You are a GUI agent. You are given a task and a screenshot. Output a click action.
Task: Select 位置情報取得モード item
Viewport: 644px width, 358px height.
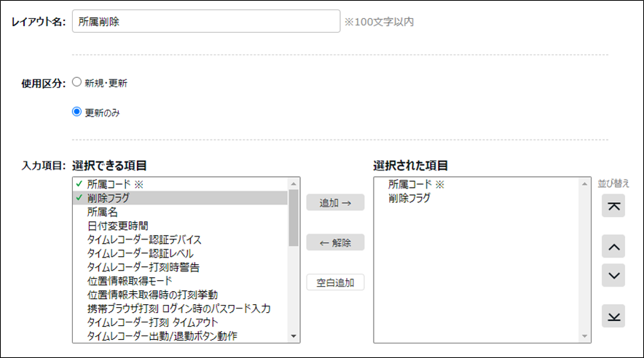[181, 281]
